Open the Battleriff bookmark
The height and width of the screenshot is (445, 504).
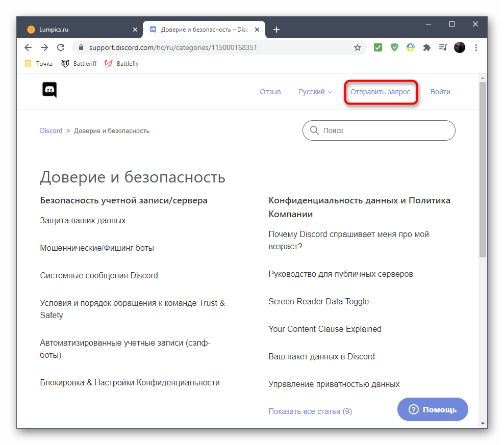coord(79,64)
